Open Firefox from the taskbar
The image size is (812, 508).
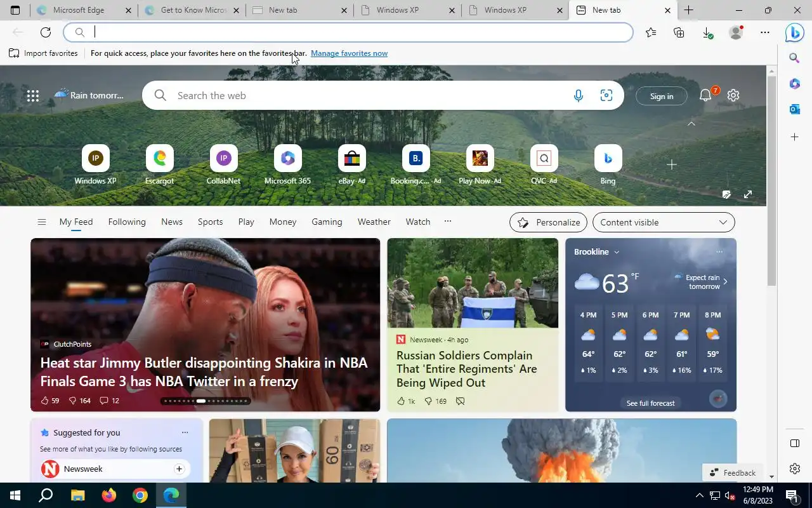pos(109,495)
